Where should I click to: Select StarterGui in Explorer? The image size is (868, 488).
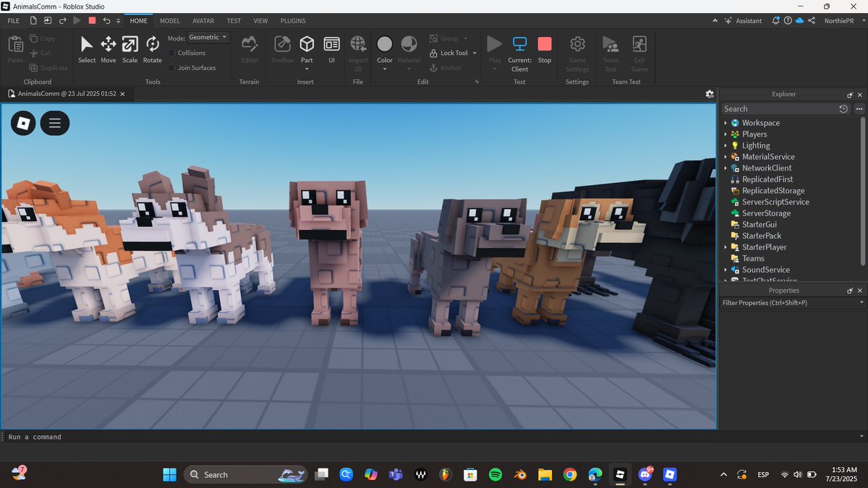tap(759, 225)
